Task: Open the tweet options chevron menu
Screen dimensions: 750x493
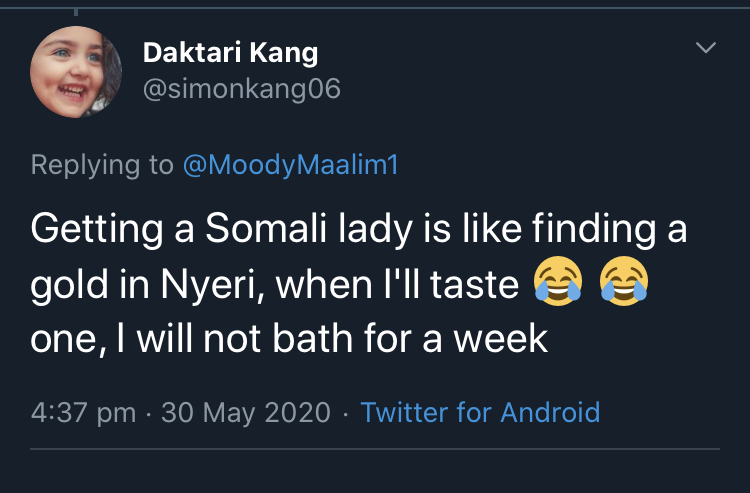Action: tap(706, 49)
